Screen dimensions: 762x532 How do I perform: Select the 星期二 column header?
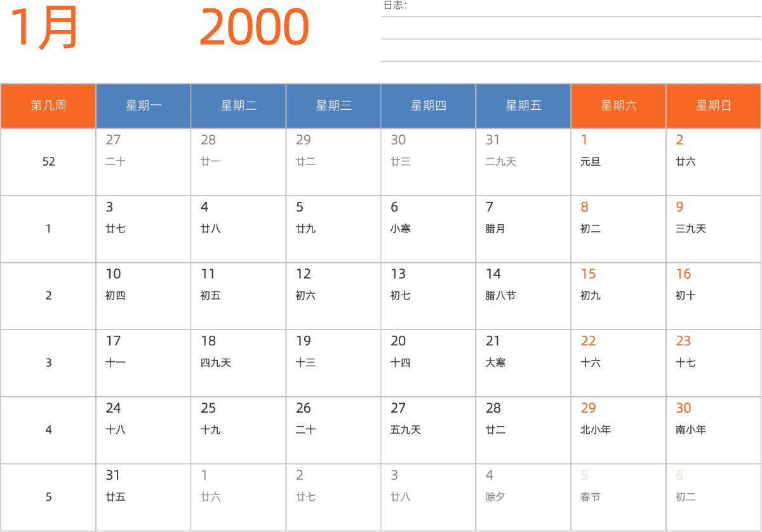(238, 106)
